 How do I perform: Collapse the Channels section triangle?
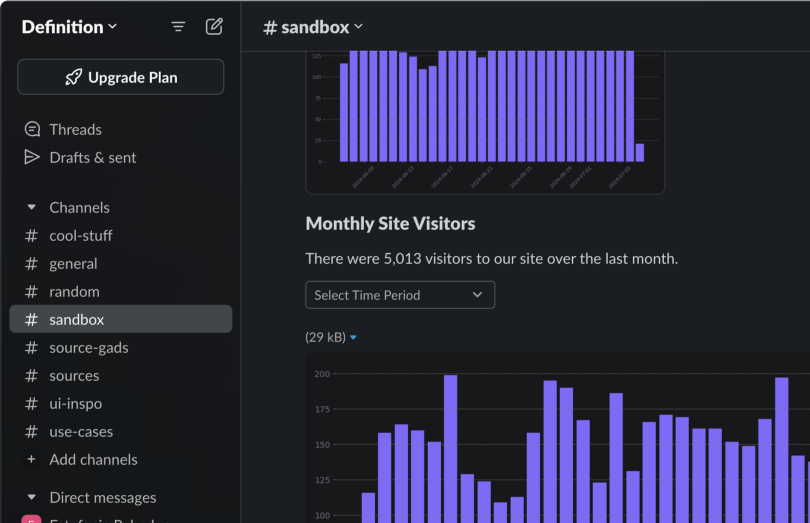click(x=32, y=207)
